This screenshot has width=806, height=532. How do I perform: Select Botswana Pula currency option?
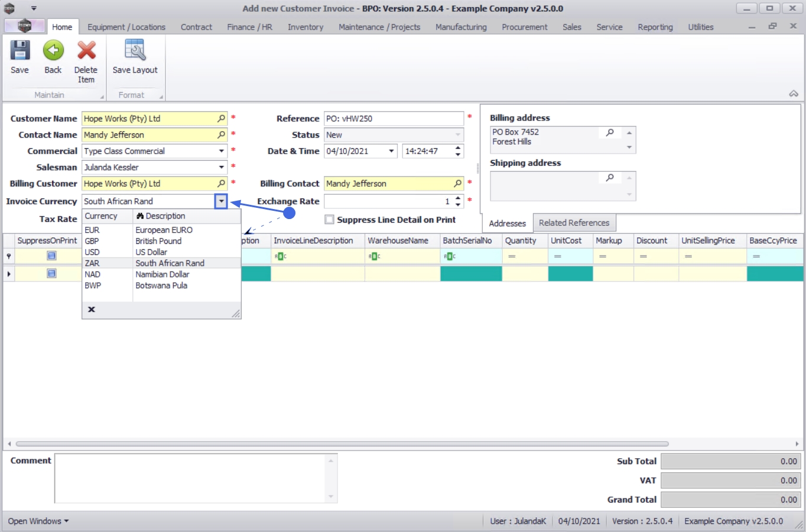coord(161,286)
